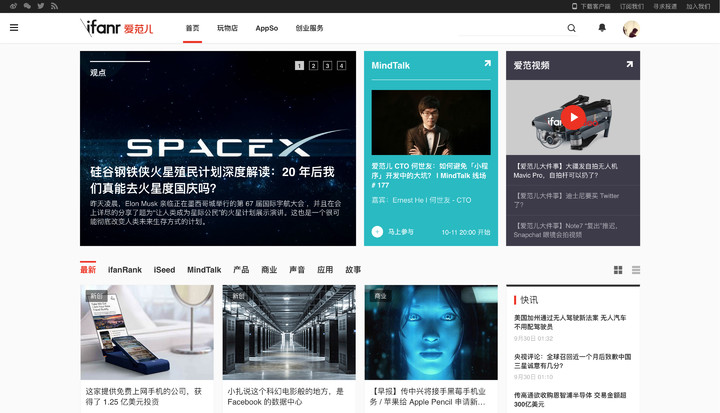Open the hamburger side menu
The height and width of the screenshot is (413, 720).
[14, 28]
